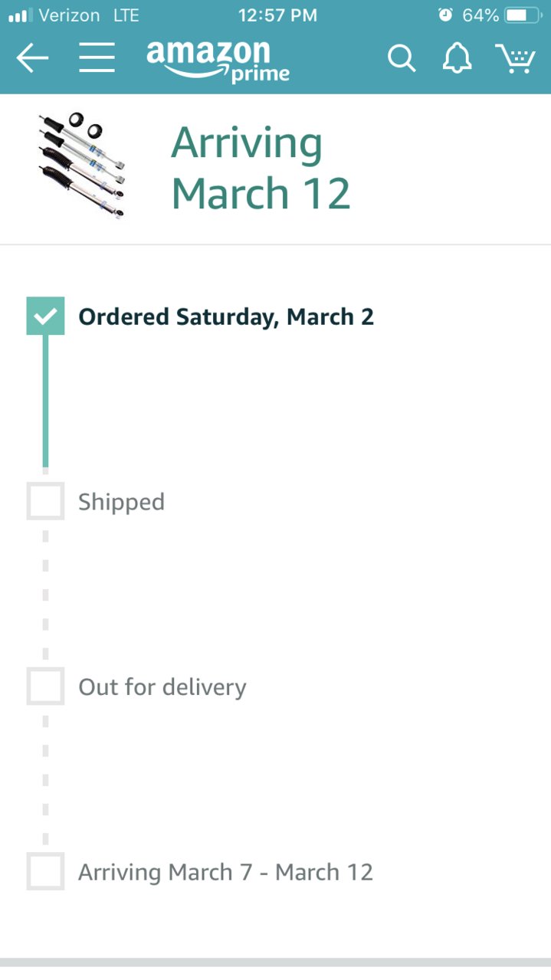551x980 pixels.
Task: View notifications via the bell icon
Action: pyautogui.click(x=458, y=58)
